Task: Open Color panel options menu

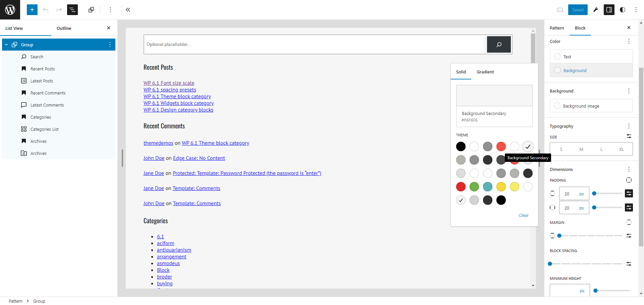Action: pyautogui.click(x=629, y=42)
